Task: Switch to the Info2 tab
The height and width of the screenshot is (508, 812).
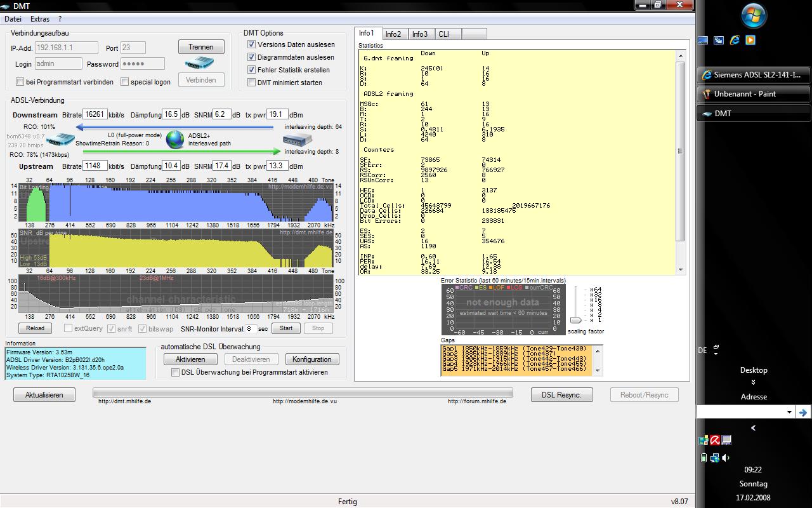Action: click(393, 34)
